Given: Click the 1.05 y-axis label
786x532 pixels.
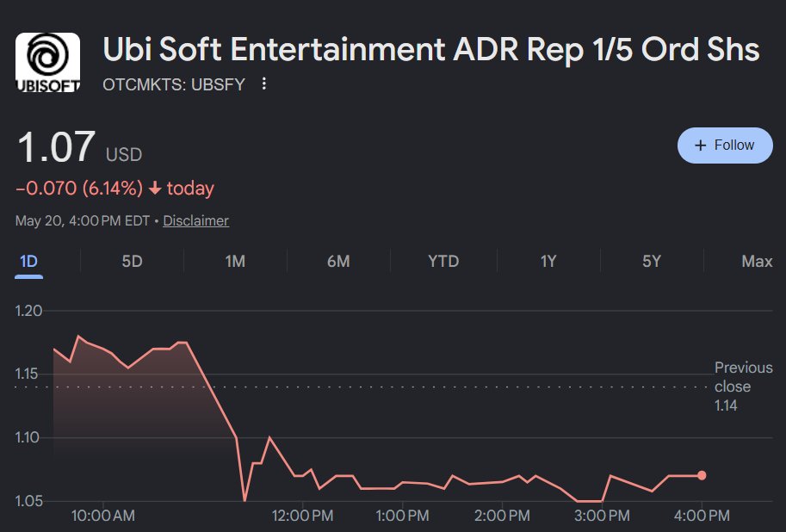Looking at the screenshot, I should 28,500.
